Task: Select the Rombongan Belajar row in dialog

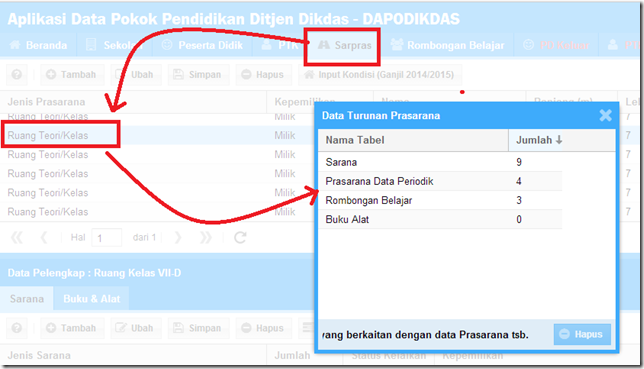Action: point(440,200)
